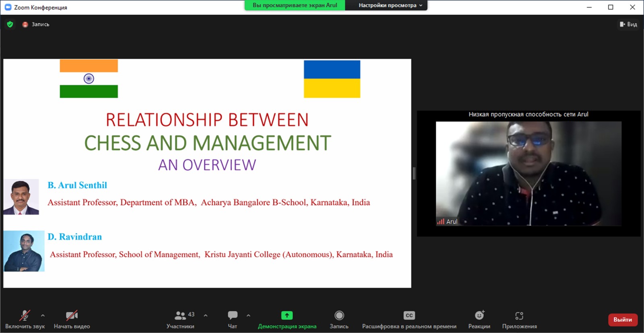The width and height of the screenshot is (644, 333).
Task: Start video with the camera button
Action: (72, 315)
